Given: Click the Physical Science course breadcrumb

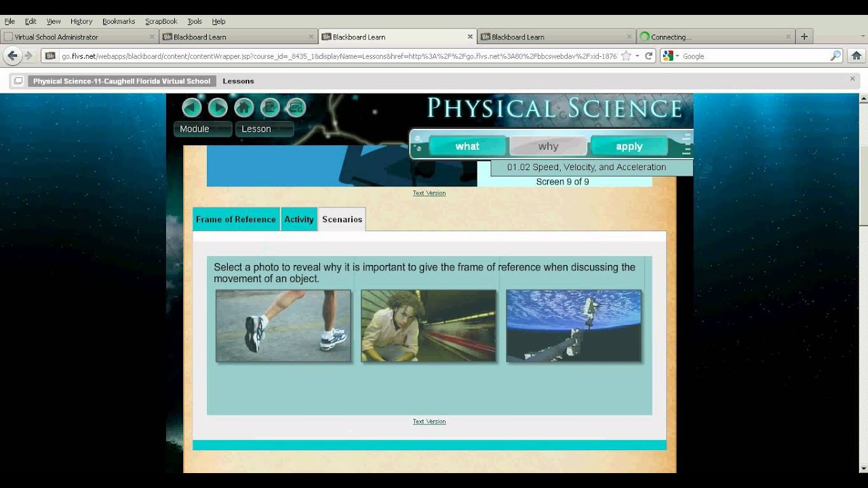Looking at the screenshot, I should 122,81.
